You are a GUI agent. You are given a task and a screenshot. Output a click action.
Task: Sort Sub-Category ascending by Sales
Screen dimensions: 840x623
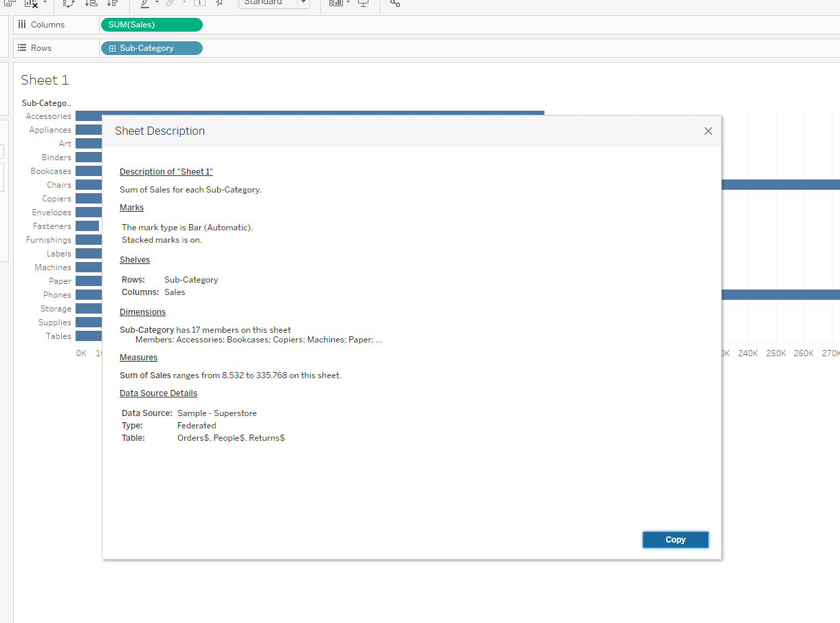pos(91,3)
